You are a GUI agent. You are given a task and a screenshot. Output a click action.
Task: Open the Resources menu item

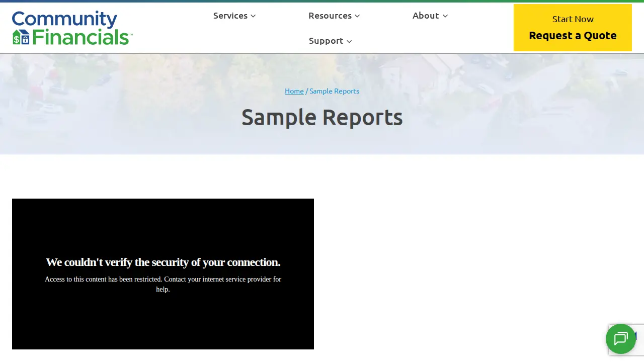330,16
